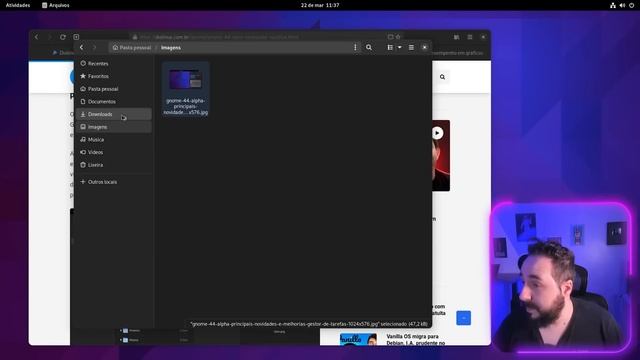Viewport: 640px width, 360px height.
Task: Open Outros locais in sidebar
Action: pyautogui.click(x=113, y=182)
